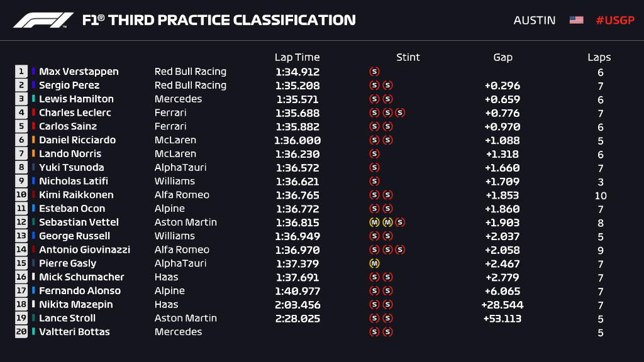Click Lando Norris's soft tyre icon
This screenshot has width=644, height=362.
pos(374,154)
